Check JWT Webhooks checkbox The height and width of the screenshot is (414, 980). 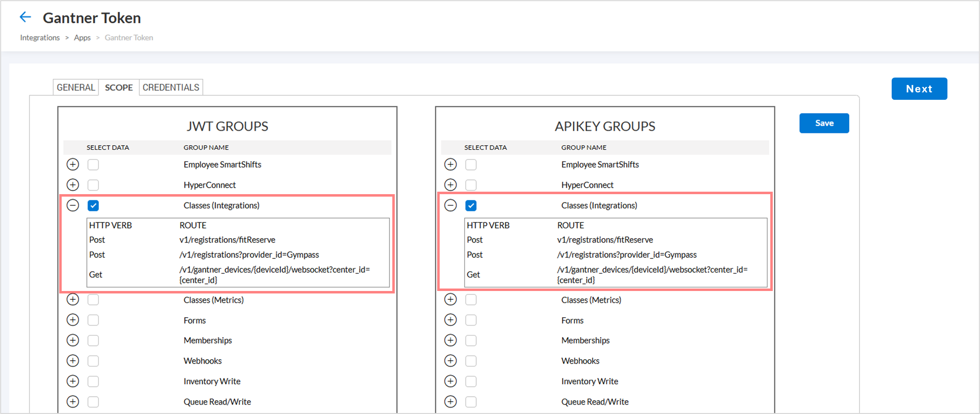(x=93, y=361)
